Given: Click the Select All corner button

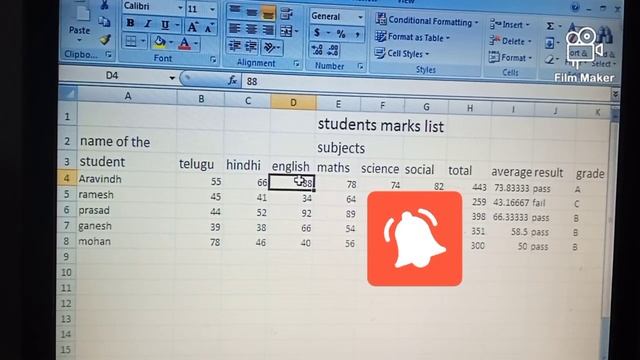Looking at the screenshot, I should pos(68,93).
